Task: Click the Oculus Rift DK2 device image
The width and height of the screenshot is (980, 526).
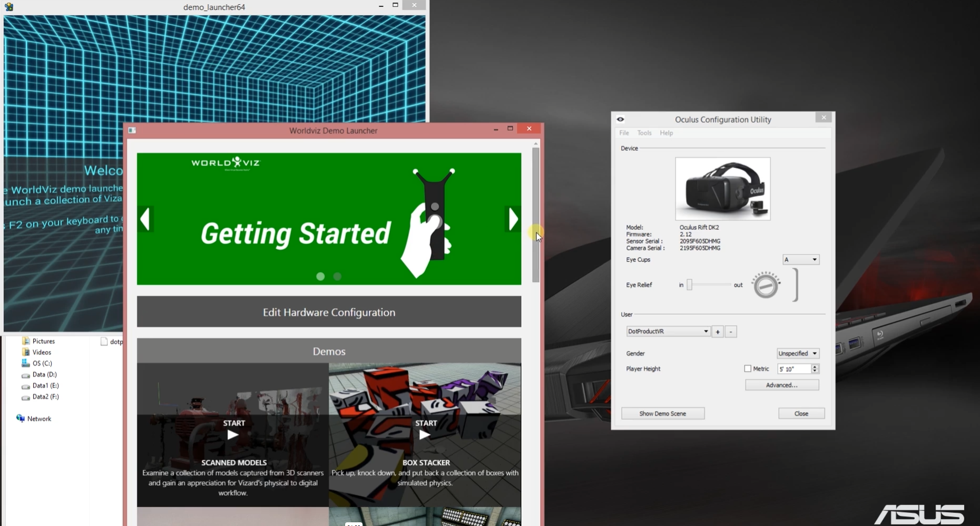Action: click(x=722, y=189)
